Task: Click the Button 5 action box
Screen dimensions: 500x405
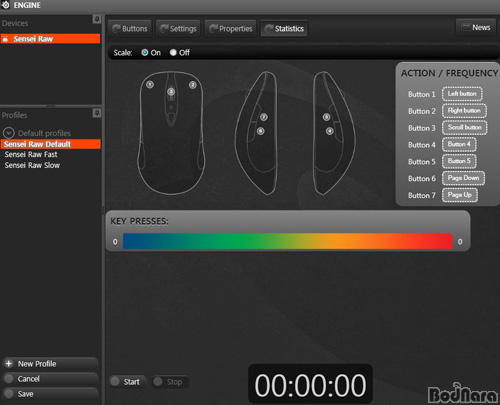Action: click(459, 161)
